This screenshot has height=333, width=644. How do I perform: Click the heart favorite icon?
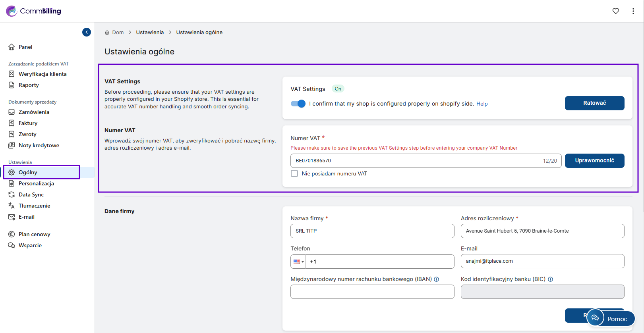615,11
